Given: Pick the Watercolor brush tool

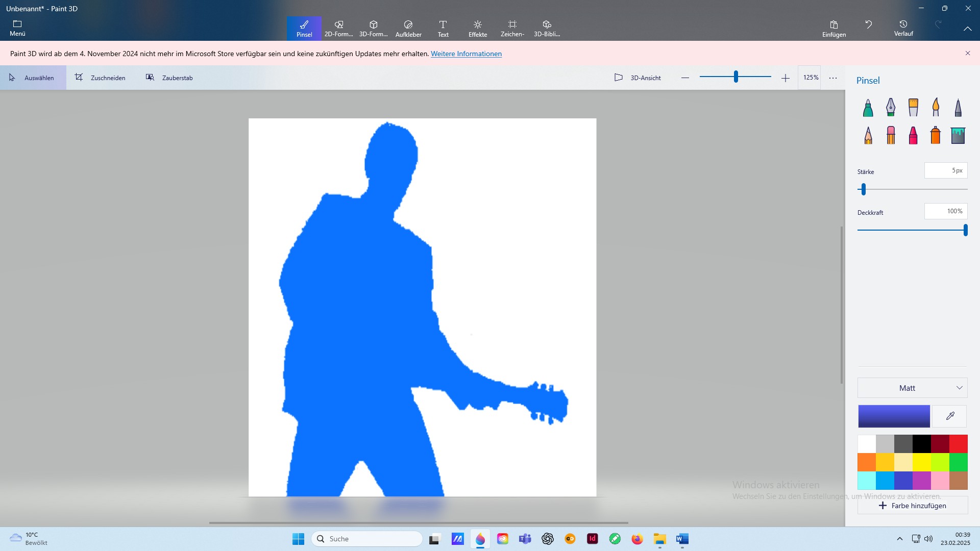Looking at the screenshot, I should click(936, 108).
